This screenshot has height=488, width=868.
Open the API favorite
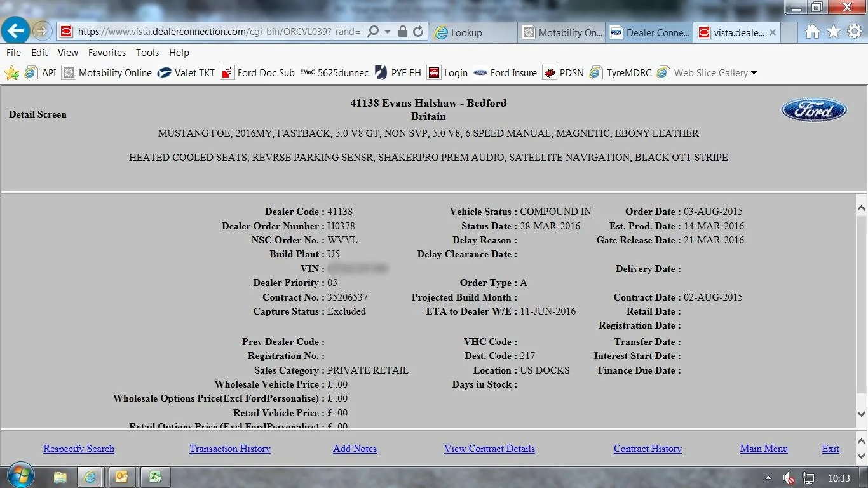click(x=41, y=73)
